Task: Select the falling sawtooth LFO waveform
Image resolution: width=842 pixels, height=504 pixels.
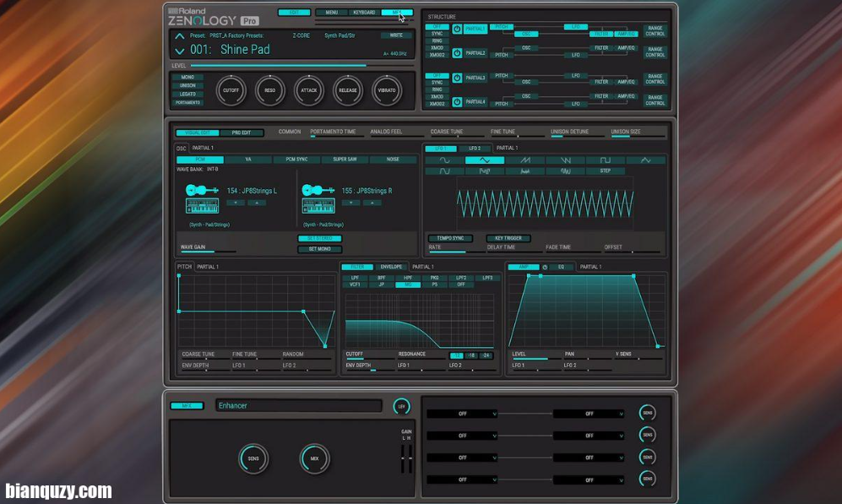Action: (565, 160)
